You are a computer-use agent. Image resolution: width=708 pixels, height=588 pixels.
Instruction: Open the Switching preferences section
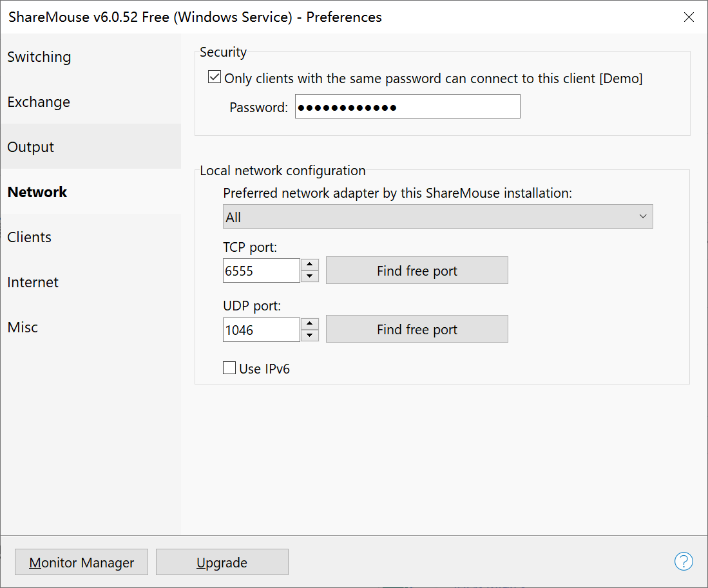point(91,57)
